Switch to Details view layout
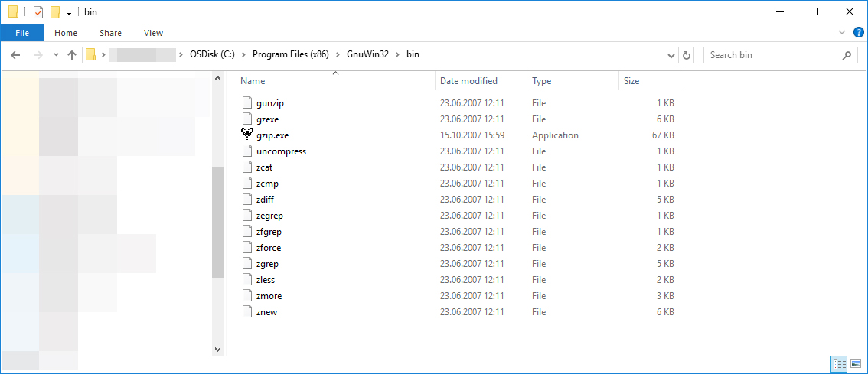The image size is (868, 374). pos(840,363)
